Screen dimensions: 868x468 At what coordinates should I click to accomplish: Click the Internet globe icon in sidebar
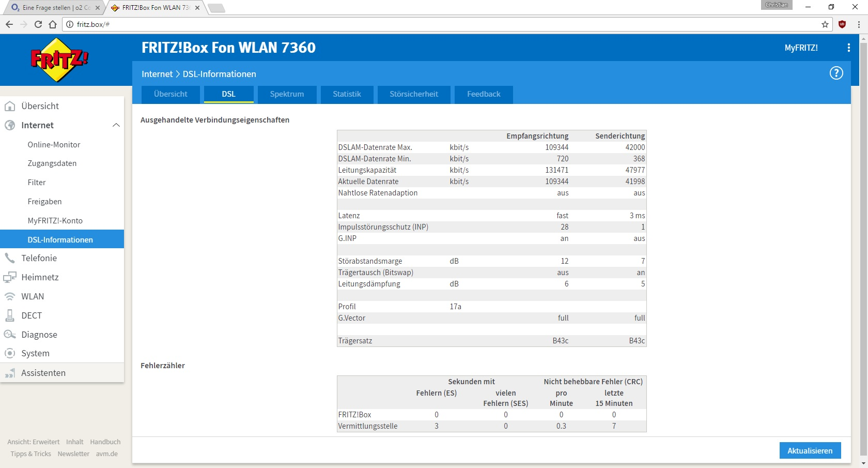[10, 125]
